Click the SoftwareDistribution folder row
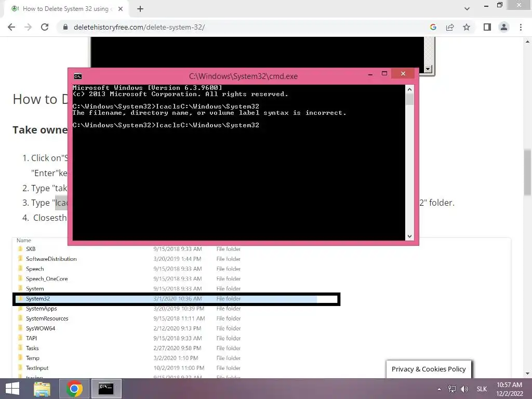Screen dimensions: 532x399 click(x=129, y=259)
